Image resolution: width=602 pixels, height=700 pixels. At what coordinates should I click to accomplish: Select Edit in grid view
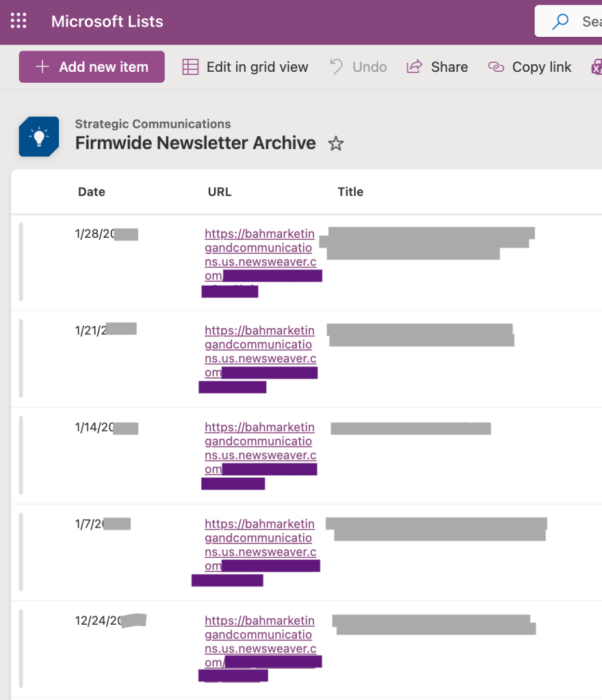pos(257,66)
